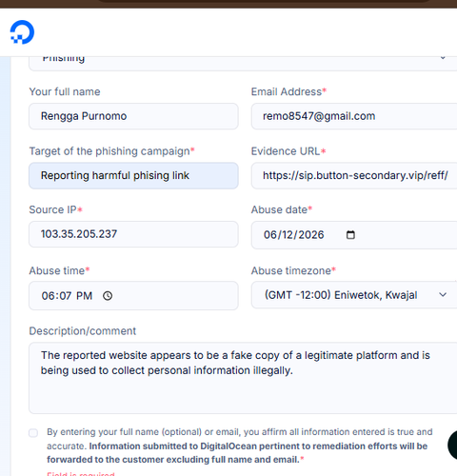Click into the Description/comment textarea
The image size is (457, 476).
(243, 378)
